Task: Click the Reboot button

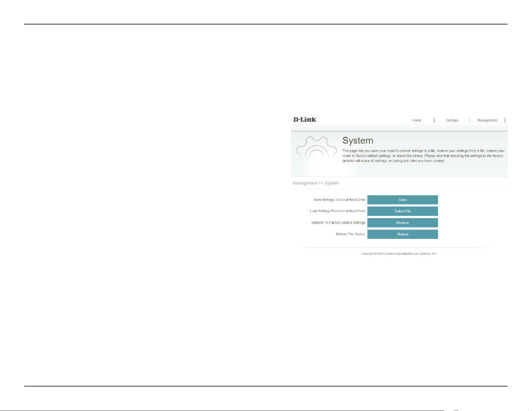Action: [402, 234]
